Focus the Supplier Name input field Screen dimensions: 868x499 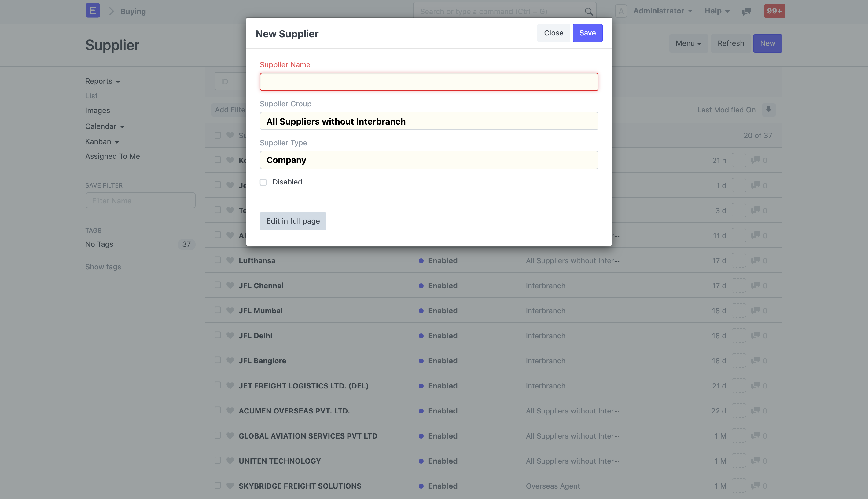click(429, 82)
